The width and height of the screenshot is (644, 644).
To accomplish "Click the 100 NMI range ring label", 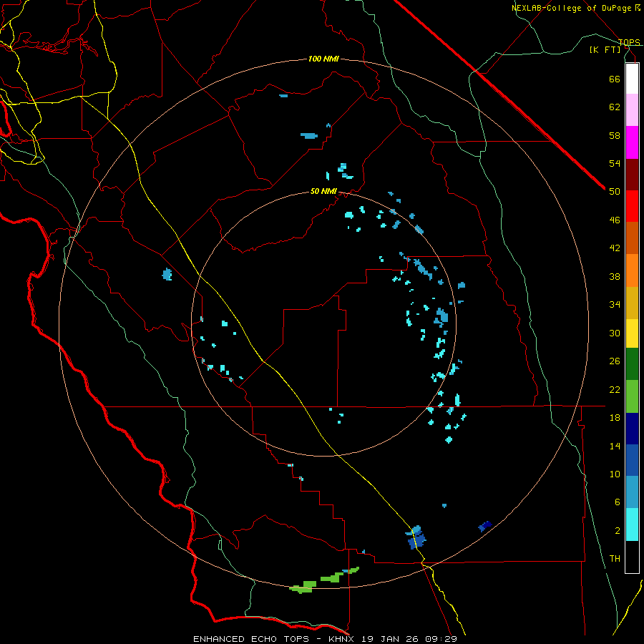I will 323,59.
